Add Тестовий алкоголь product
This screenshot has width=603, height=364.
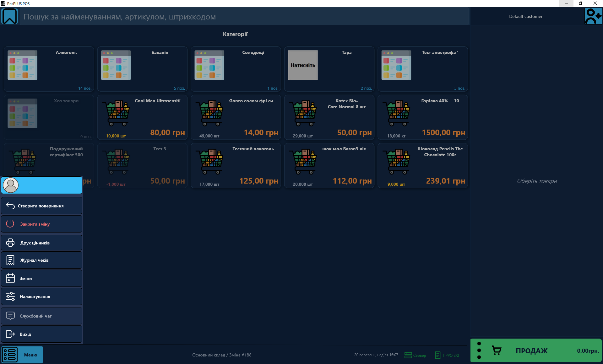(x=236, y=166)
